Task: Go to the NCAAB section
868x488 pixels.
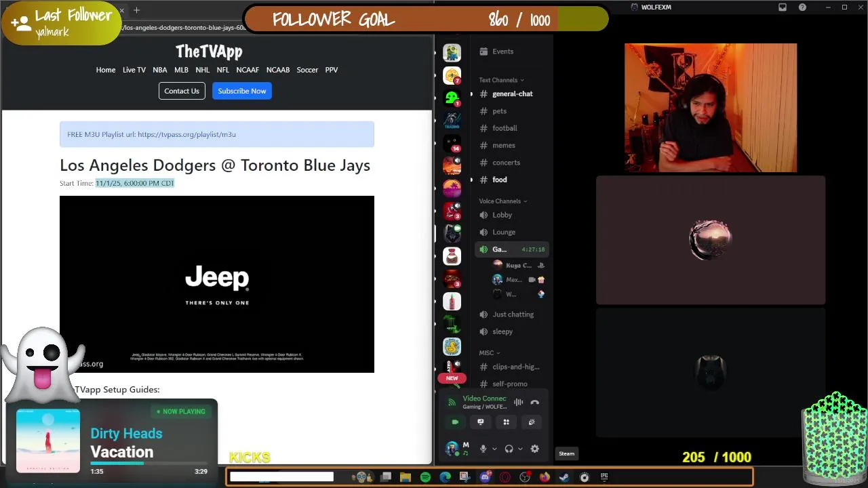Action: [x=278, y=70]
